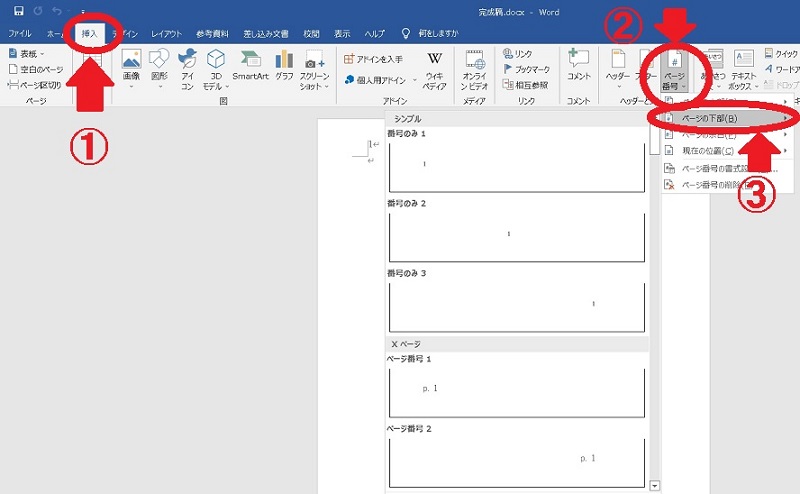Open the 差し込み文書 tab
800x494 pixels.
click(266, 34)
